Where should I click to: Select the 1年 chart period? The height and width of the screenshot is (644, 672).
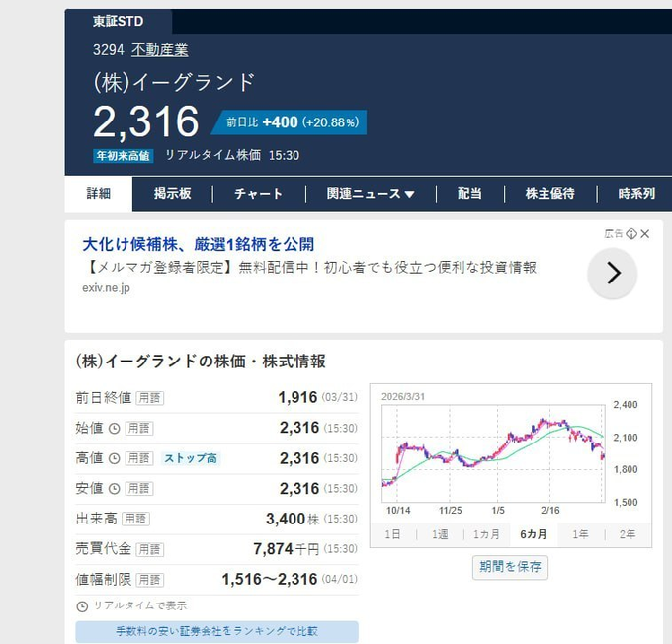580,534
